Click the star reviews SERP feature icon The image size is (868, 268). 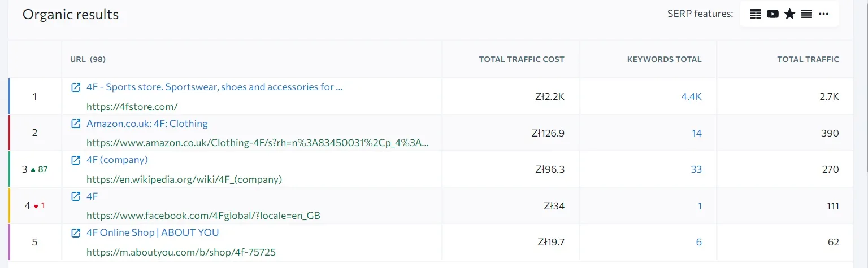[789, 14]
